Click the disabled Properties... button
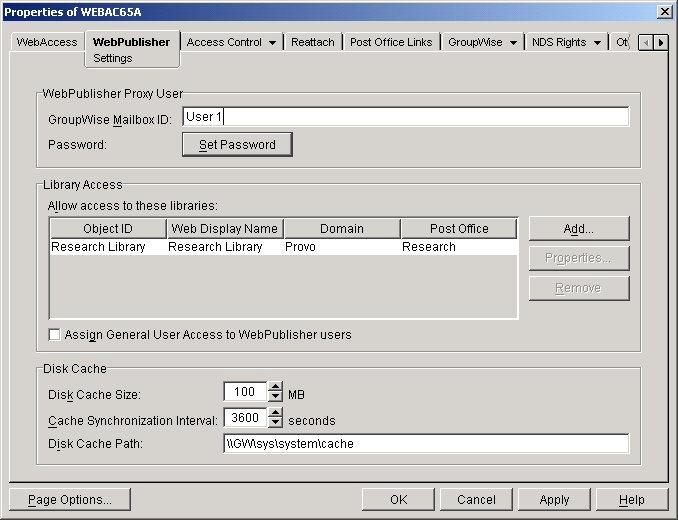 coord(579,258)
